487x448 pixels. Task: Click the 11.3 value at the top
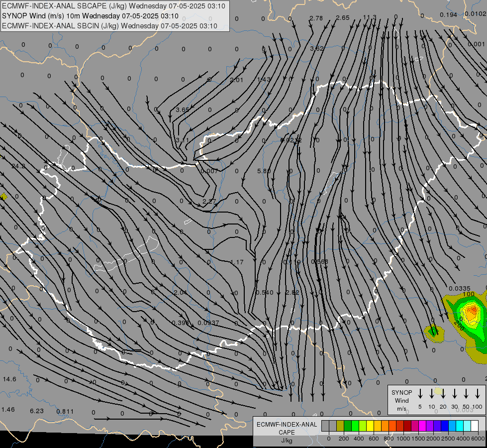click(370, 17)
